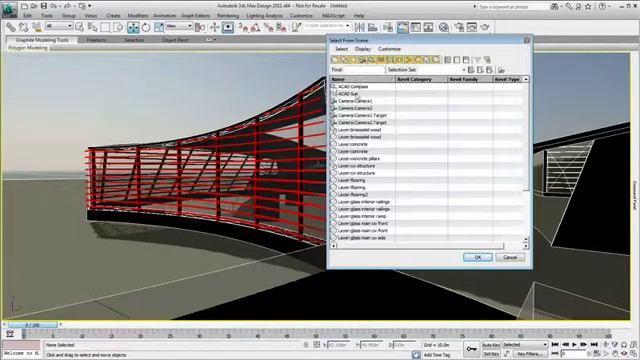Open the Curve Editor icon

416,27
